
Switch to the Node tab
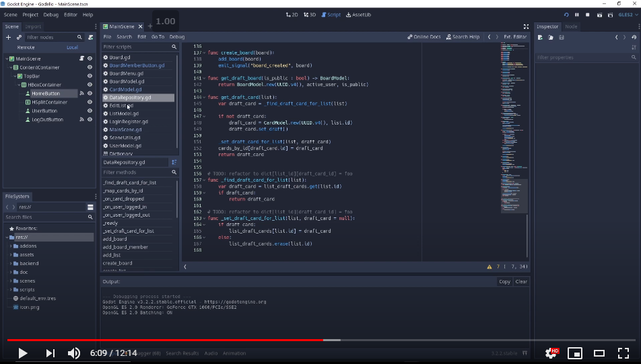pyautogui.click(x=571, y=26)
